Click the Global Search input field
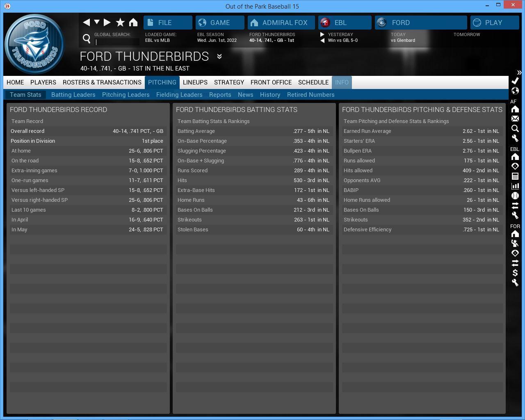Viewport: 525px width, 420px height. pyautogui.click(x=117, y=42)
